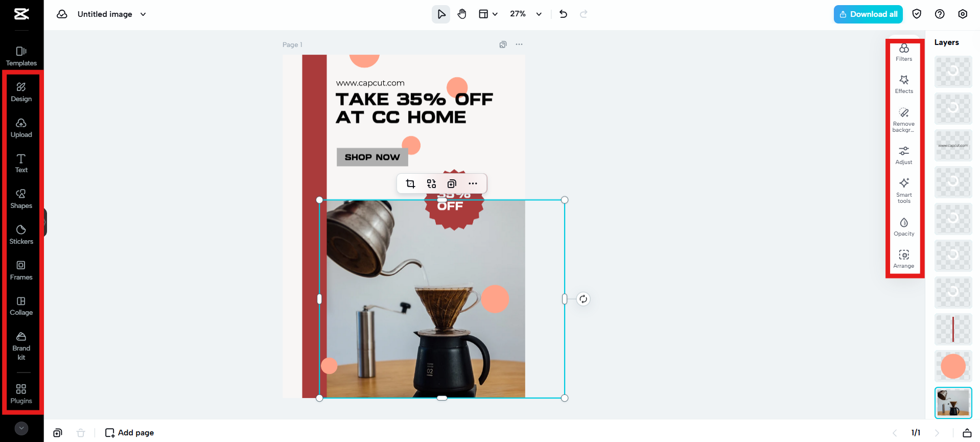Click the 1/1 page indicator
Image resolution: width=980 pixels, height=442 pixels.
(x=916, y=433)
